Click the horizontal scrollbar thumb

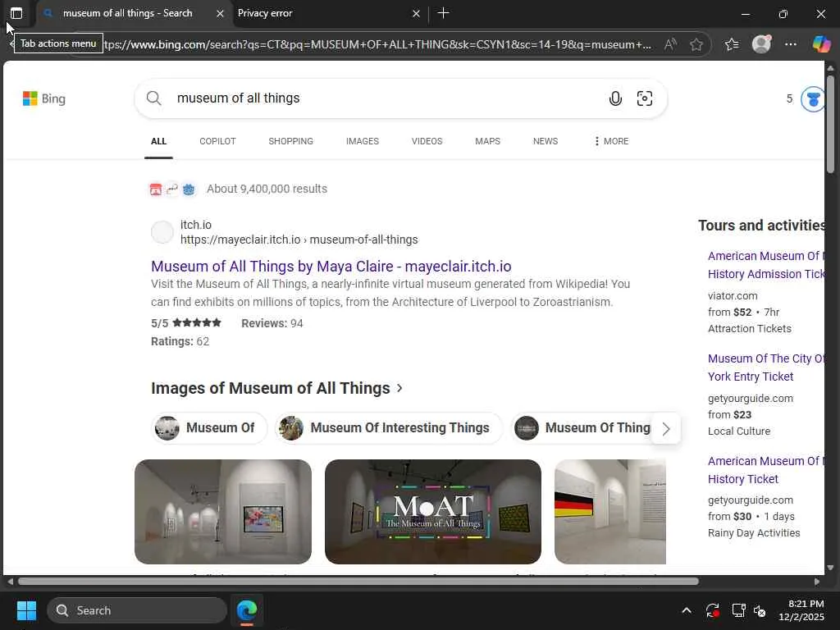click(x=358, y=582)
